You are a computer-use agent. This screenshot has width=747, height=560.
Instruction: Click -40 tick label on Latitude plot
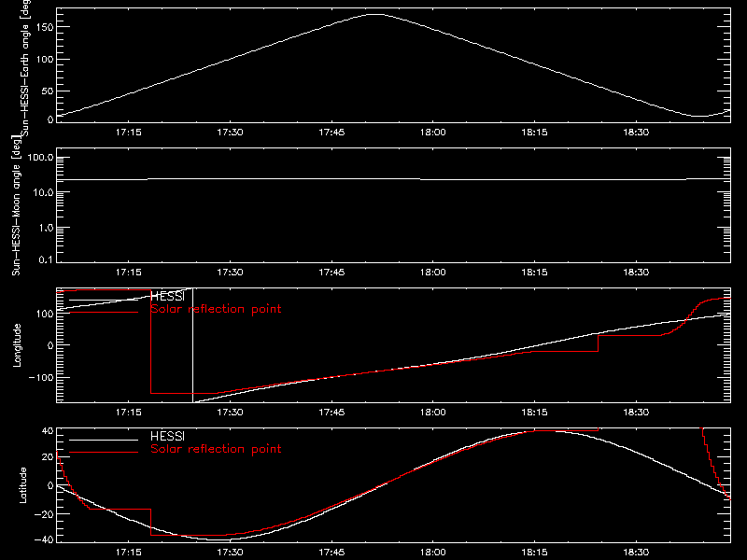[44, 540]
